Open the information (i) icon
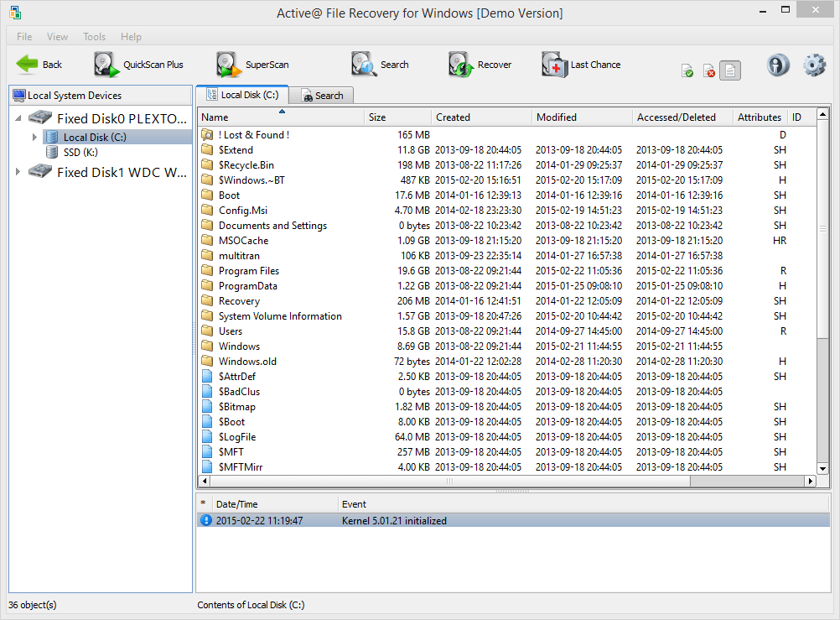This screenshot has height=620, width=840. (x=778, y=65)
